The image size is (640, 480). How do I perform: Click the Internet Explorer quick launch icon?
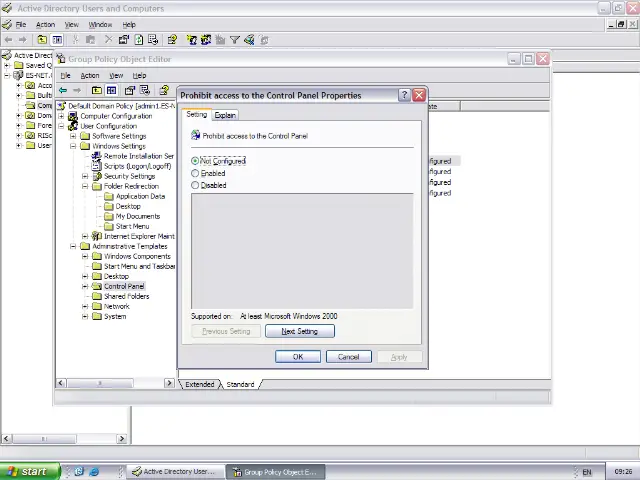(94, 471)
